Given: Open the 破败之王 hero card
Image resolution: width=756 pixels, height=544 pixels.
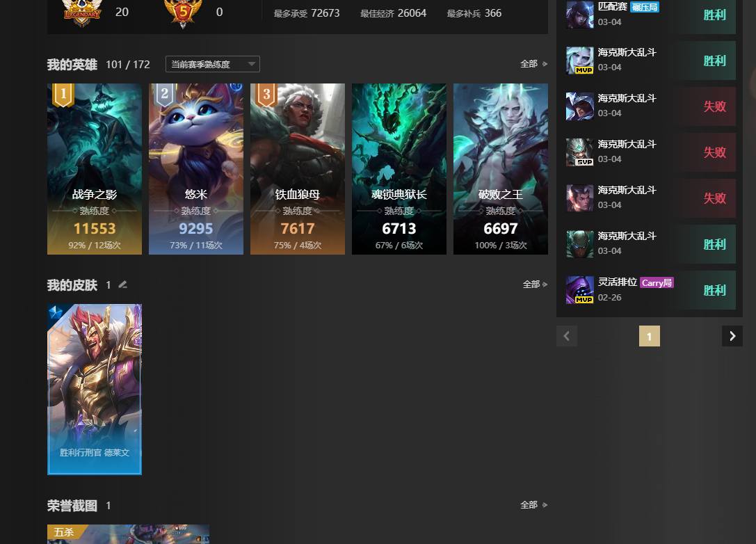Looking at the screenshot, I should point(501,169).
